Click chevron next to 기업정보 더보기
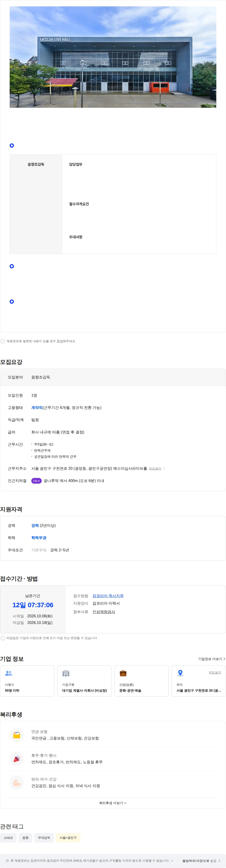This screenshot has width=226, height=868. click(224, 659)
